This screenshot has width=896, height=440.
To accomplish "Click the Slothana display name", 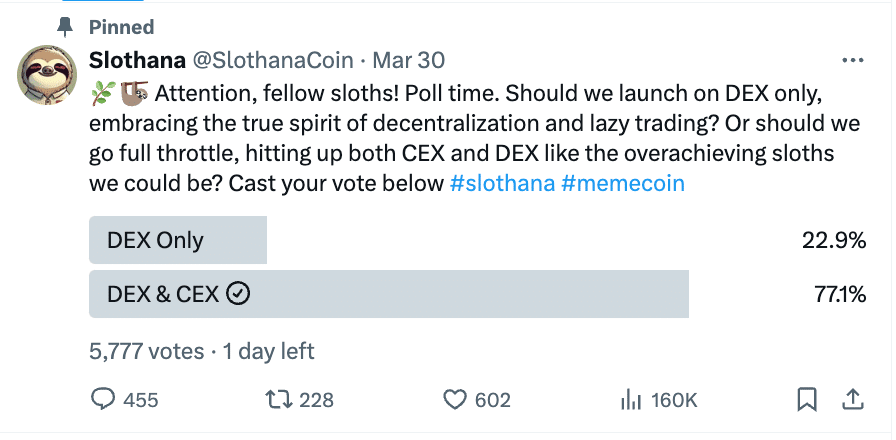I will [136, 60].
